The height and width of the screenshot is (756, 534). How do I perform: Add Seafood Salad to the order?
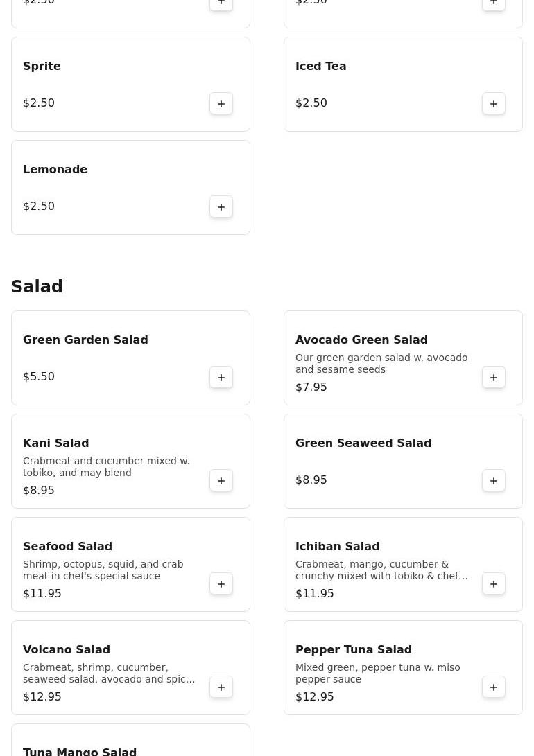[x=221, y=583]
